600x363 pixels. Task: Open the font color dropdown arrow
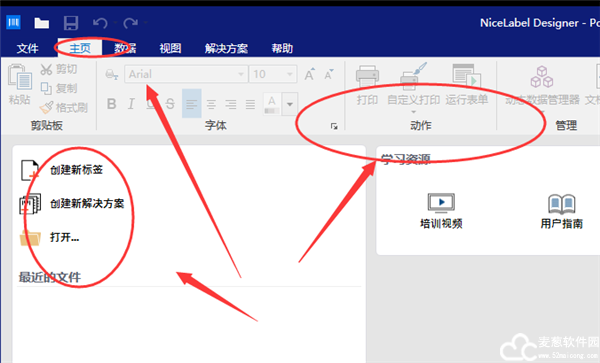coord(290,104)
